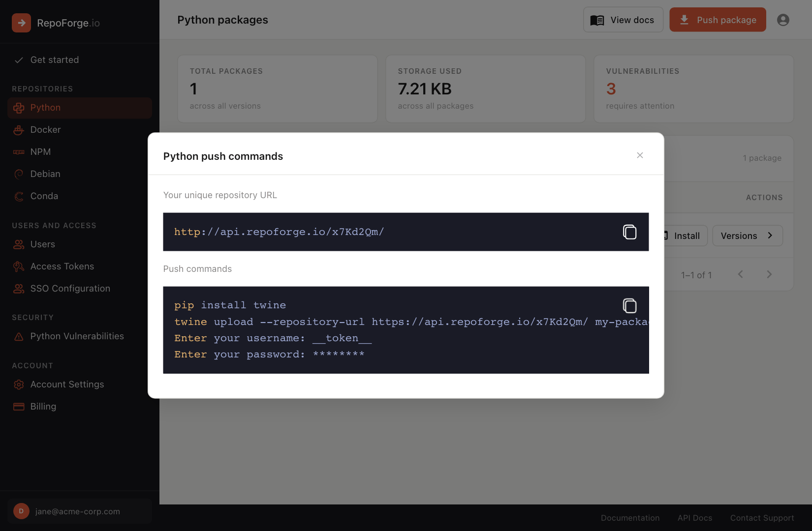The image size is (812, 531).
Task: Click the Vulnerabilities count 3
Action: pos(611,89)
